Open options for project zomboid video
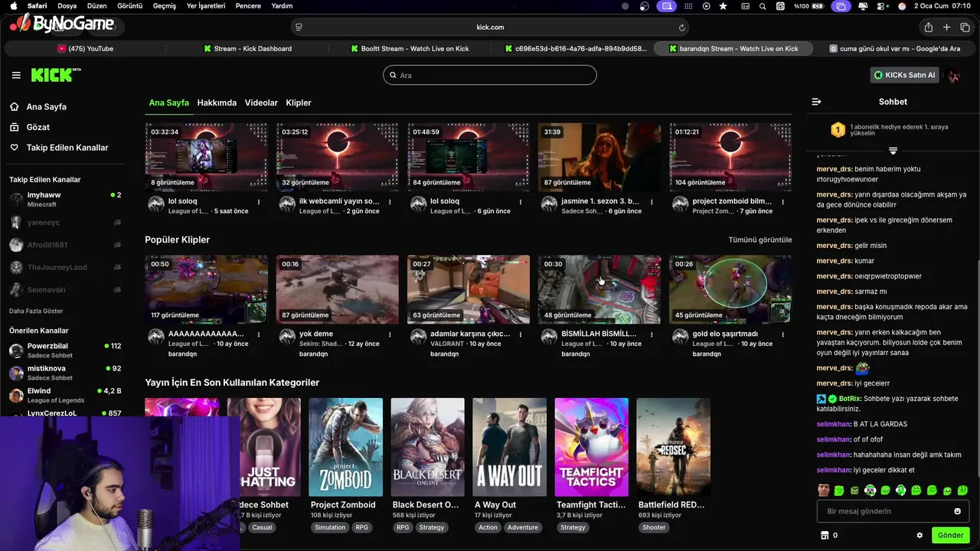 coord(782,202)
